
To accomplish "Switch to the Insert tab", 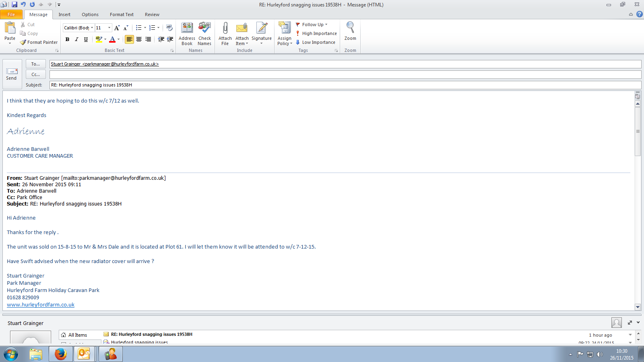I will click(64, 14).
